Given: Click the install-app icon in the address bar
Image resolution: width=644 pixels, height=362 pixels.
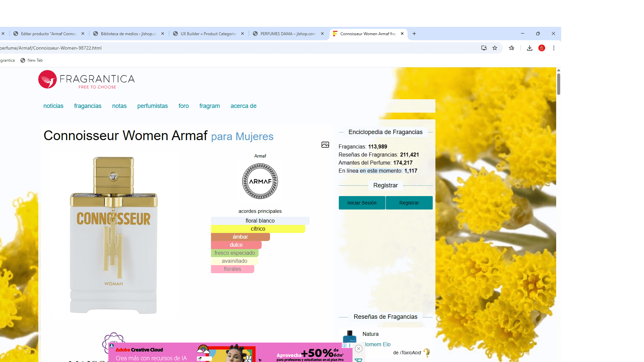Looking at the screenshot, I should coord(484,48).
